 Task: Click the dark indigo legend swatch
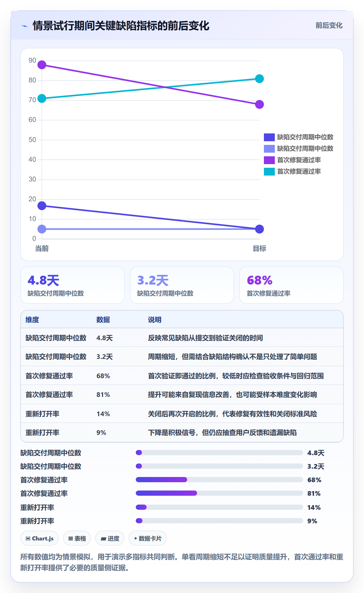tap(269, 137)
